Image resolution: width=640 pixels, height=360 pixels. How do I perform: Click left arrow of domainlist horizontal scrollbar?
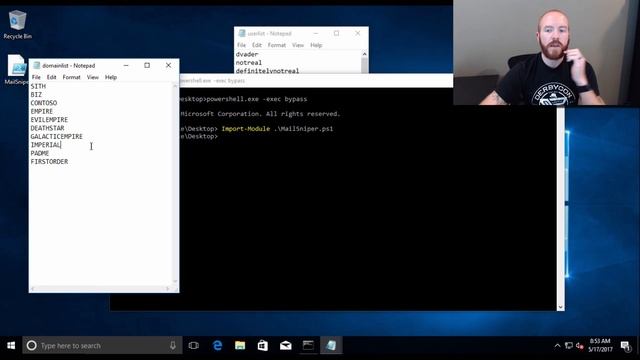point(33,289)
